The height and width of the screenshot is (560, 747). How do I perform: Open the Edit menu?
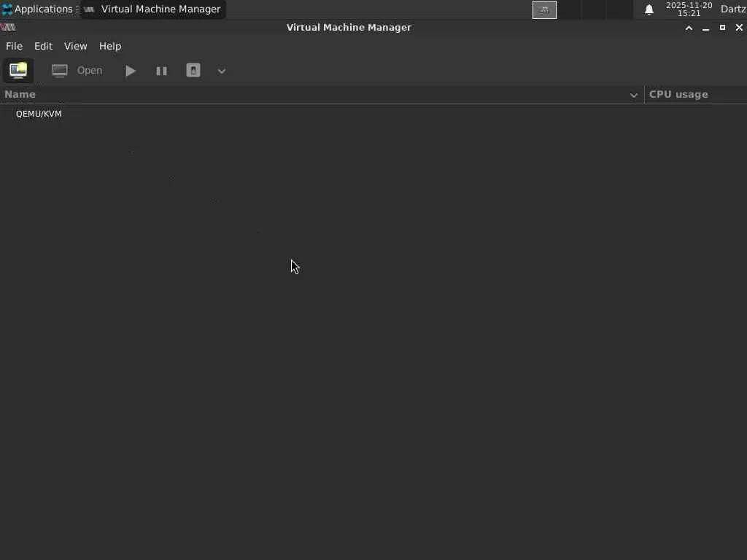[43, 46]
